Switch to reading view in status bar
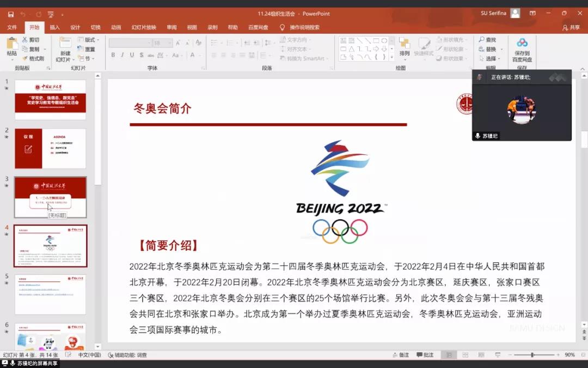The height and width of the screenshot is (368, 588). pos(481,355)
